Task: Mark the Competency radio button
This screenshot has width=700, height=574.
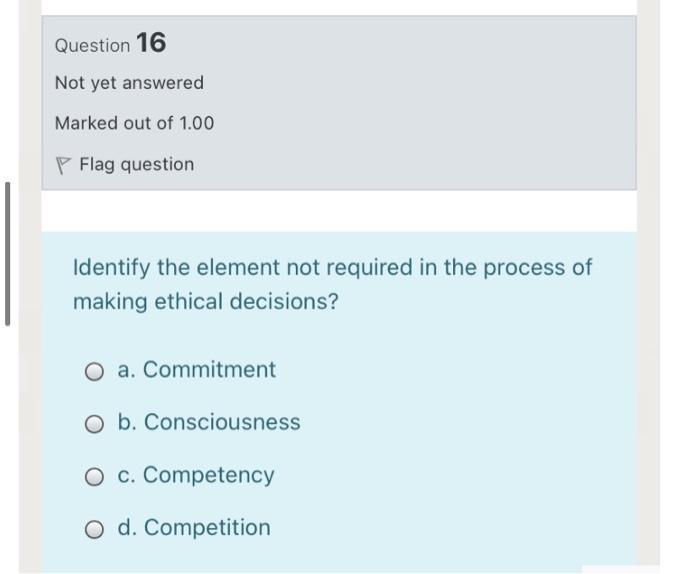Action: click(94, 476)
